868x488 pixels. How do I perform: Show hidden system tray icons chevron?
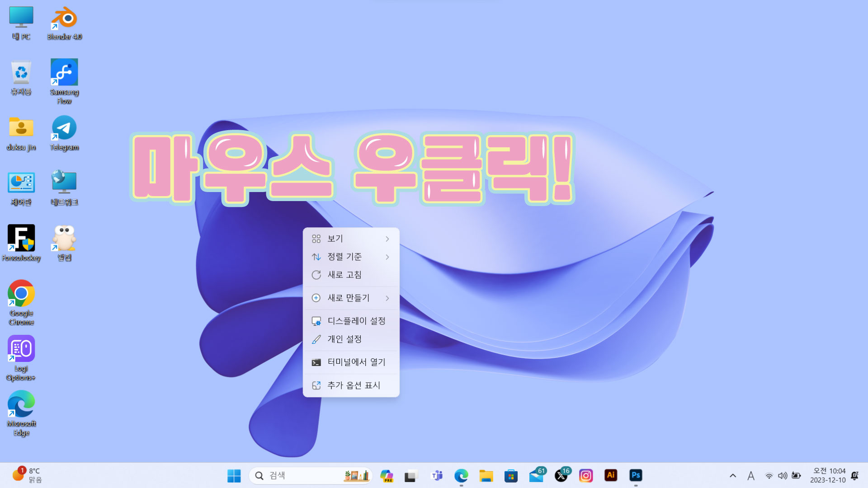[x=733, y=475]
